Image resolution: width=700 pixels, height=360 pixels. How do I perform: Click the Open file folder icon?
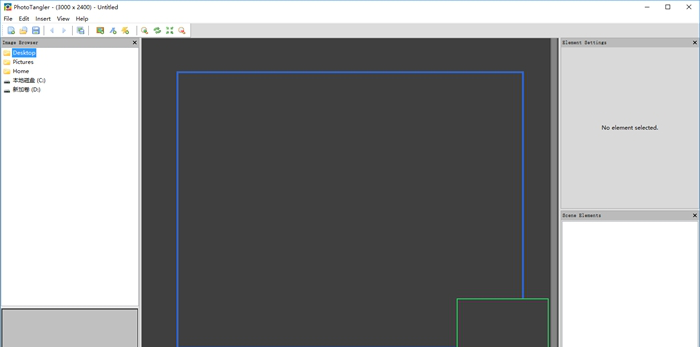point(23,30)
